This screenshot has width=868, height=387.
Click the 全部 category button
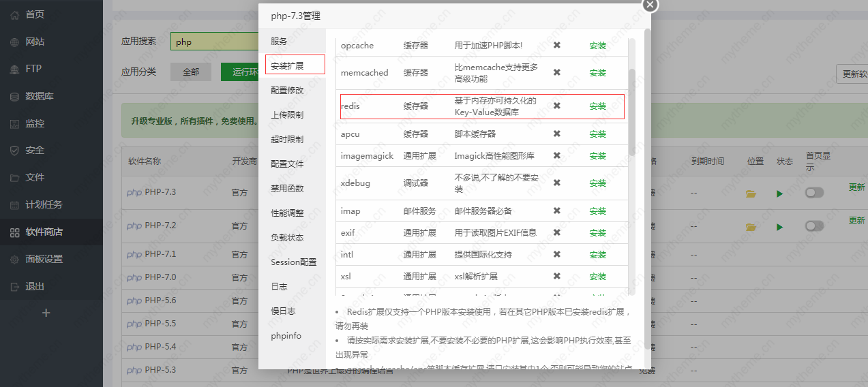pyautogui.click(x=191, y=72)
